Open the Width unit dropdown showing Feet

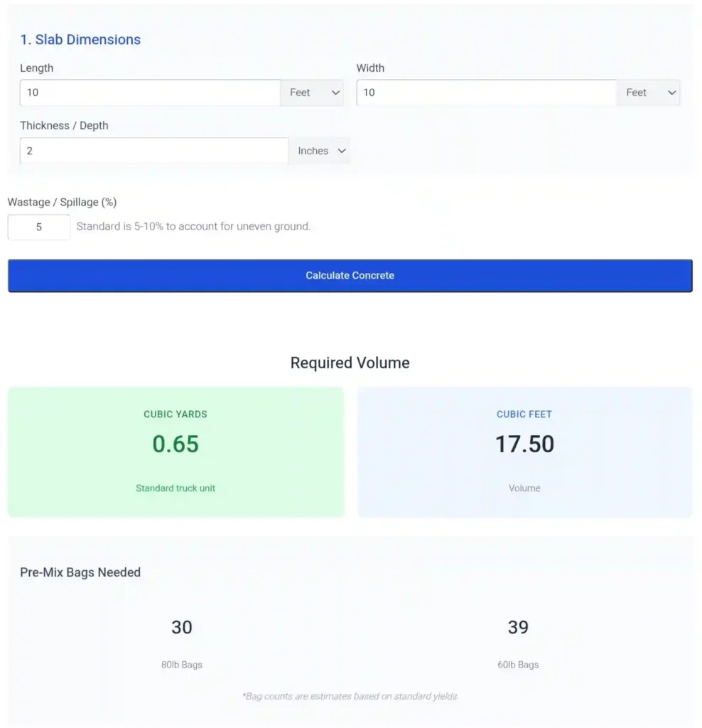[x=647, y=92]
